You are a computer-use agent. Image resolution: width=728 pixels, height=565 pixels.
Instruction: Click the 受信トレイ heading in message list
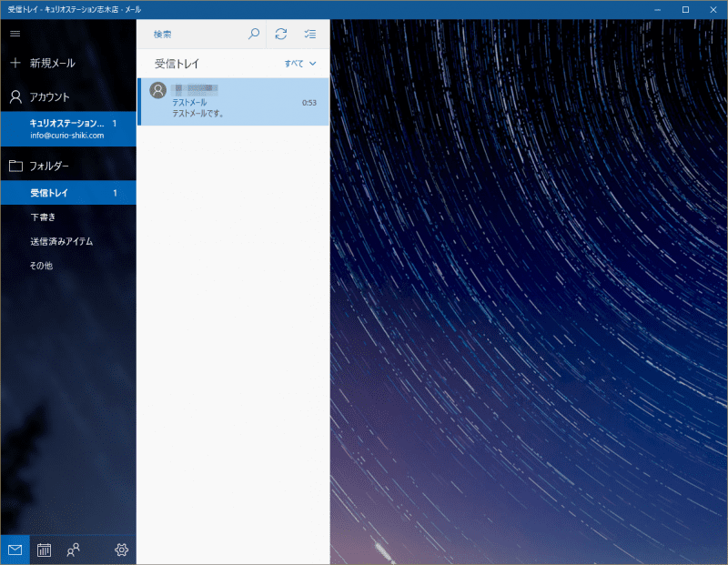coord(177,64)
